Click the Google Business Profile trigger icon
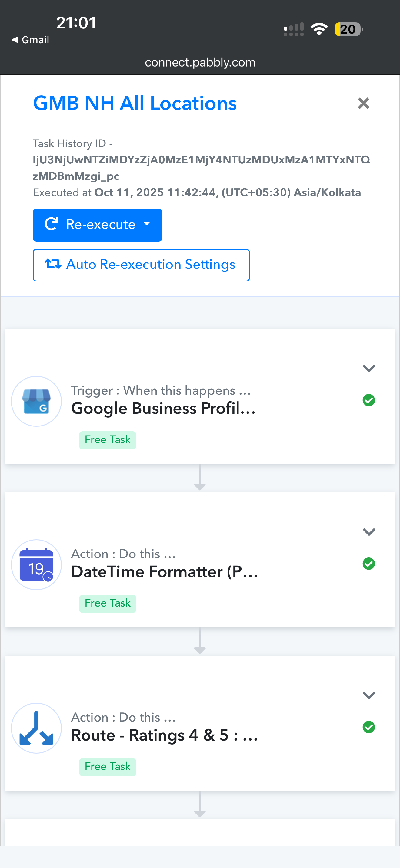400x868 pixels. tap(36, 401)
